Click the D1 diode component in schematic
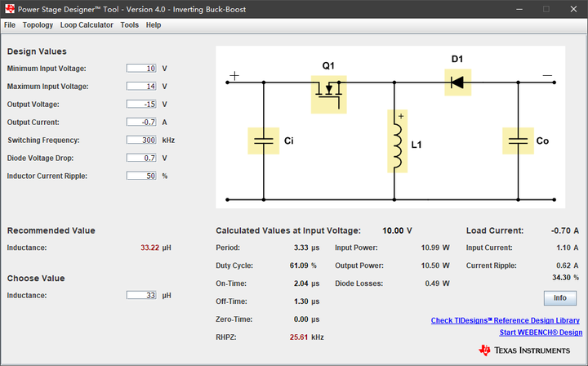Image resolution: width=588 pixels, height=366 pixels. 458,83
